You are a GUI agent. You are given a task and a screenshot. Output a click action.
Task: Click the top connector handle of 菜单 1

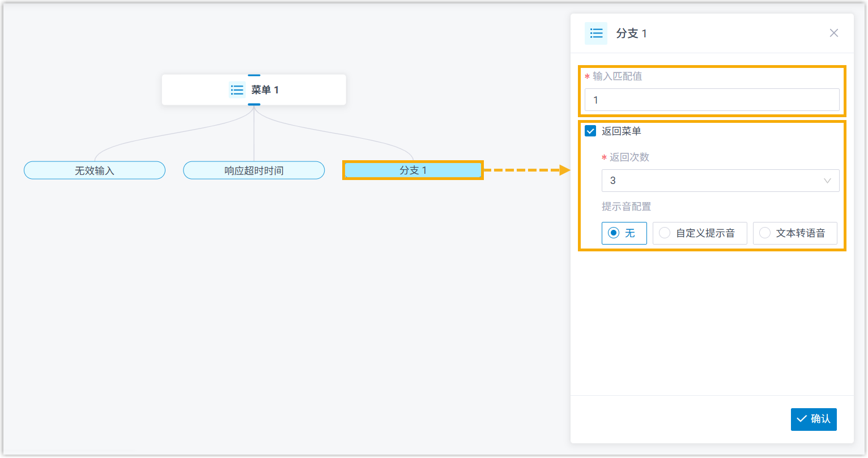click(254, 75)
